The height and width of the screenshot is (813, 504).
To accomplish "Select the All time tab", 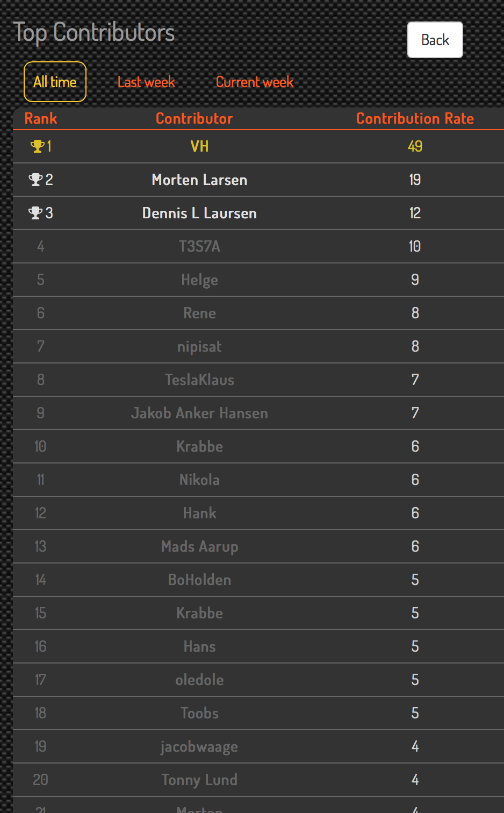I will coord(55,82).
